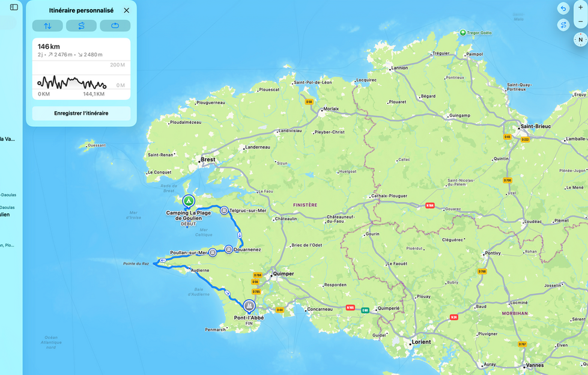Screen dimensions: 588x375
Task: Click the Morlaix town label
Action: (x=331, y=109)
